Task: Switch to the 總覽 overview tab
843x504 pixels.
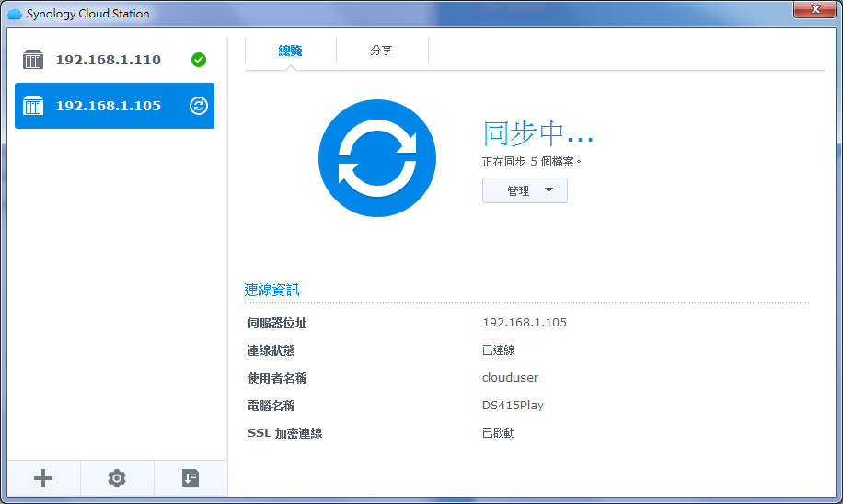Action: [x=290, y=51]
